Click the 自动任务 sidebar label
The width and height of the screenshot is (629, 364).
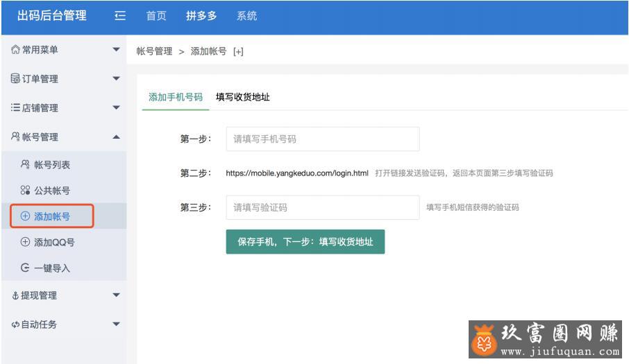point(38,324)
